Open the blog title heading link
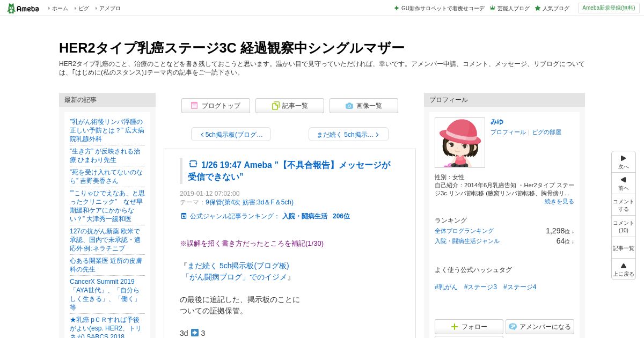The image size is (644, 338). click(x=232, y=48)
